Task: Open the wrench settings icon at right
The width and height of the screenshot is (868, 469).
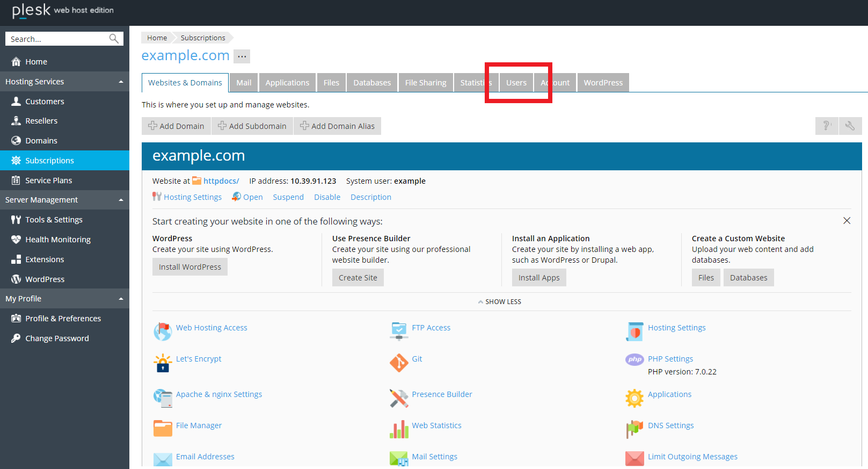Action: (x=850, y=126)
